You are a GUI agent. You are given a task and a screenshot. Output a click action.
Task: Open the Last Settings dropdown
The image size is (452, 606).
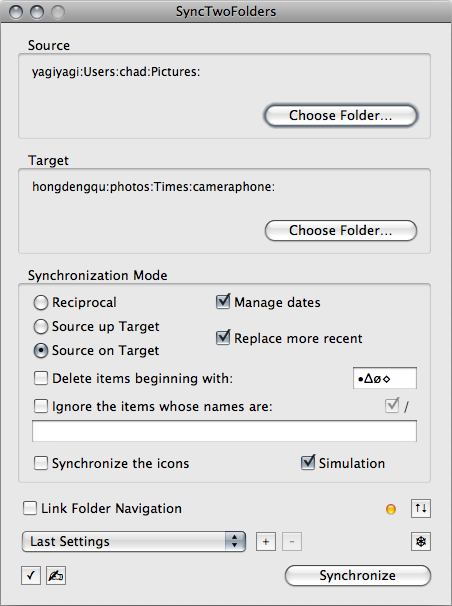coord(134,541)
